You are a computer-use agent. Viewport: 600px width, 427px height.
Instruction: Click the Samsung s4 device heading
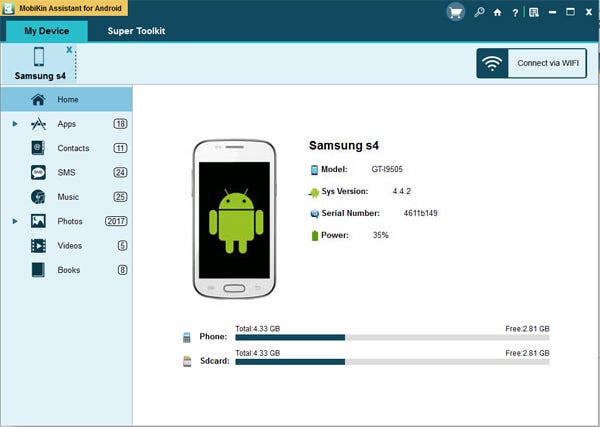tap(344, 145)
